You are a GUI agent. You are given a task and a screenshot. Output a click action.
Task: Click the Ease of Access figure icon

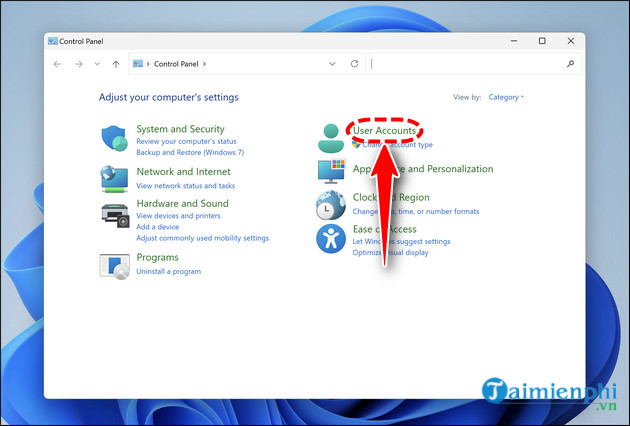tap(331, 239)
